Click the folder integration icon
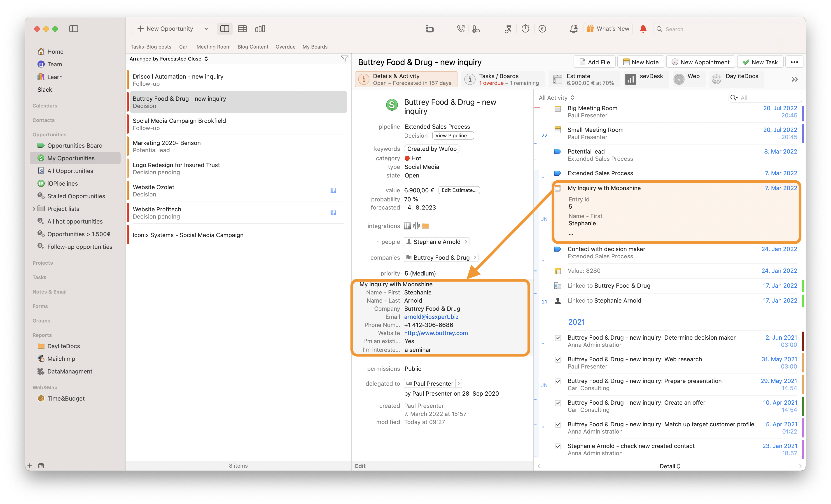The height and width of the screenshot is (504, 831). pos(426,226)
